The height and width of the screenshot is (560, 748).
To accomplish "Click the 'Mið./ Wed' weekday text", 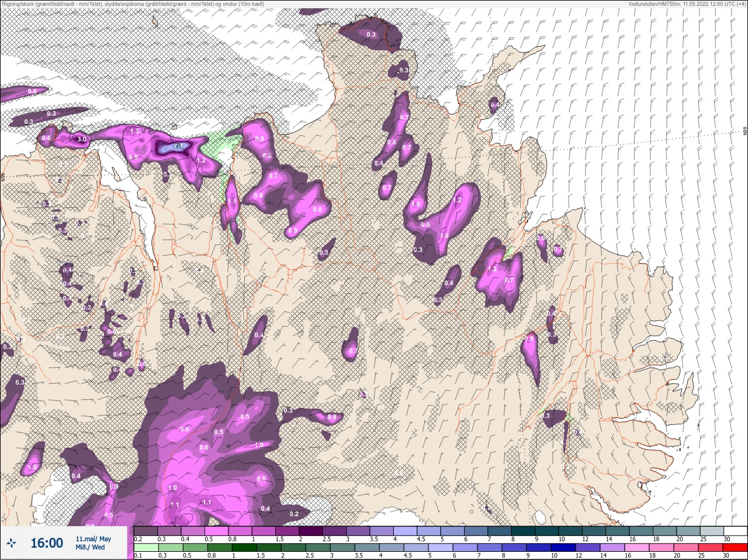I will point(90,547).
